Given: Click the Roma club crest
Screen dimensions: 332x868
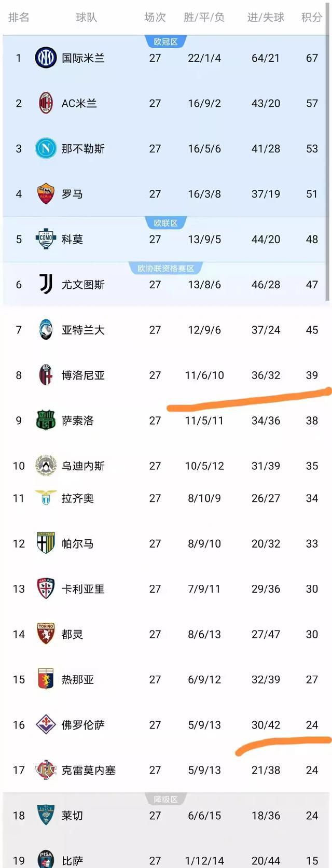Looking at the screenshot, I should coord(46,194).
